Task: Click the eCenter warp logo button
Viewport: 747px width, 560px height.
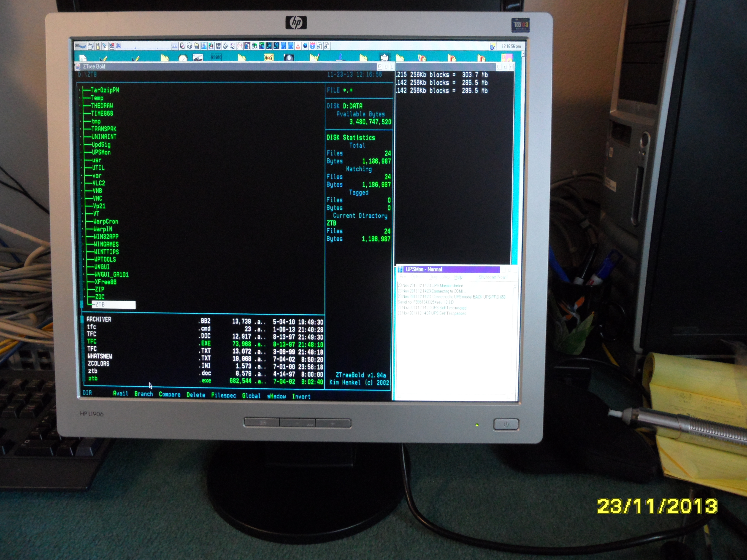Action: pyautogui.click(x=81, y=46)
